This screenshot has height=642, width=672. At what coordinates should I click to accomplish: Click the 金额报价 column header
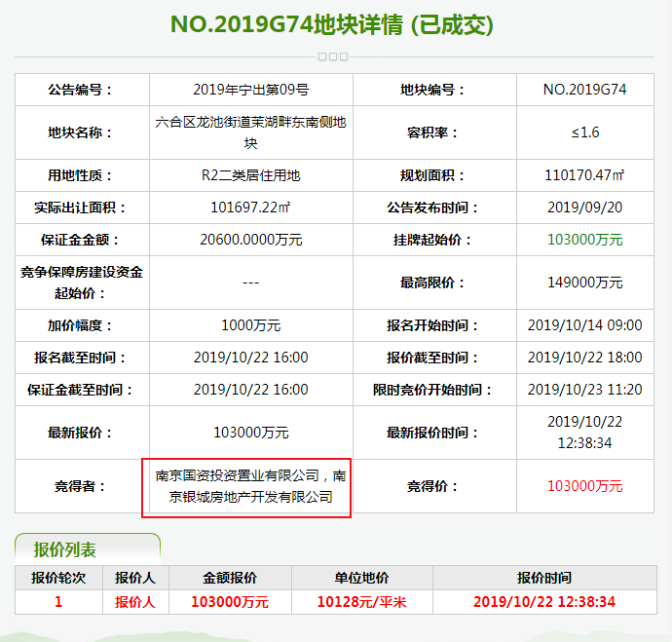tap(230, 578)
